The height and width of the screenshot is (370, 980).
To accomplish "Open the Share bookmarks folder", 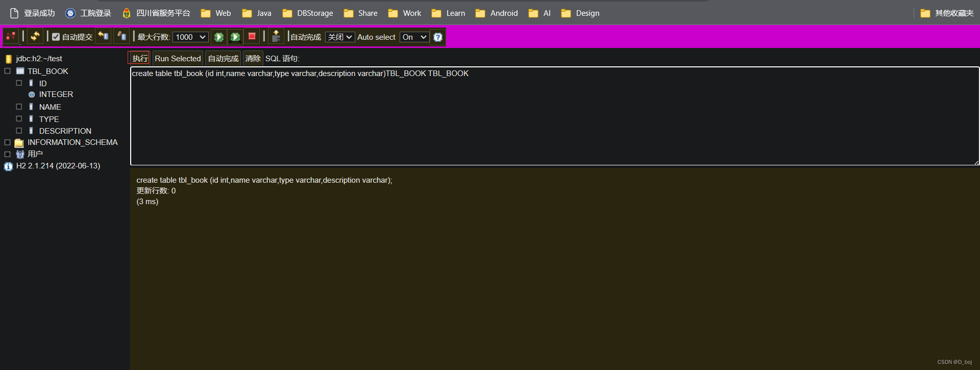I will point(361,13).
